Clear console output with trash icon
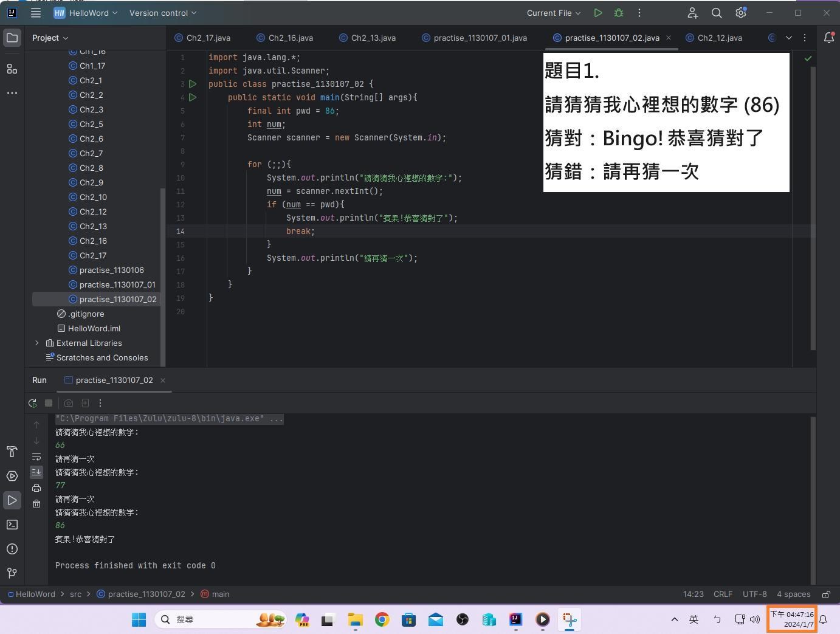840x634 pixels. (36, 504)
